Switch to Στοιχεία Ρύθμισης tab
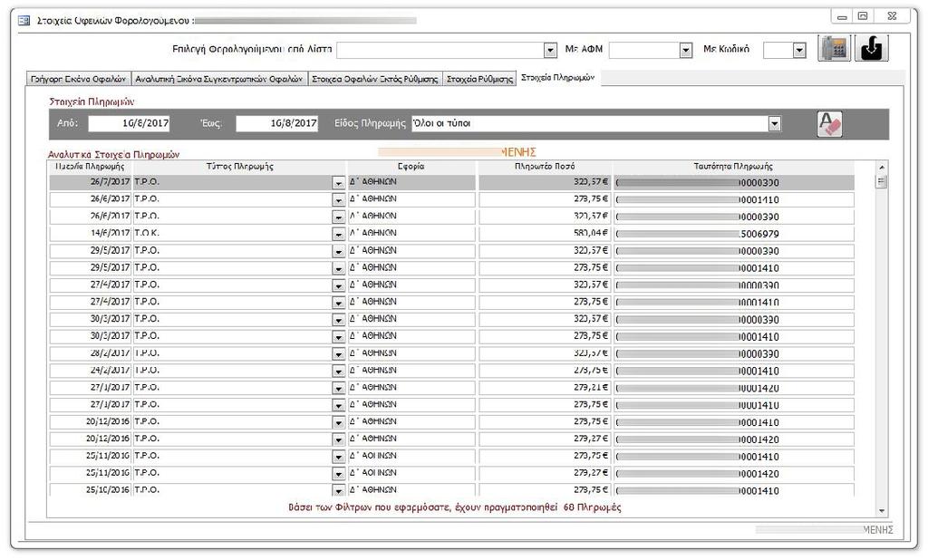The image size is (928, 560). click(x=479, y=79)
